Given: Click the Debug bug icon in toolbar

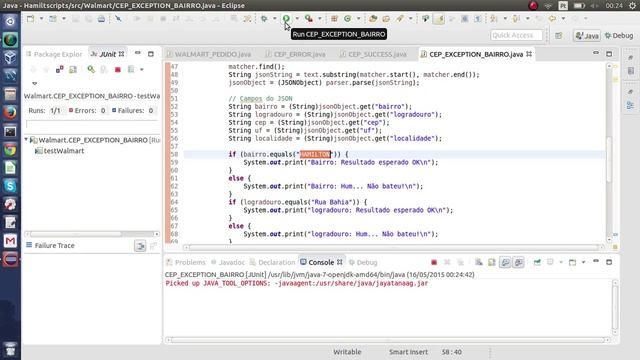Looking at the screenshot, I should click(x=264, y=18).
